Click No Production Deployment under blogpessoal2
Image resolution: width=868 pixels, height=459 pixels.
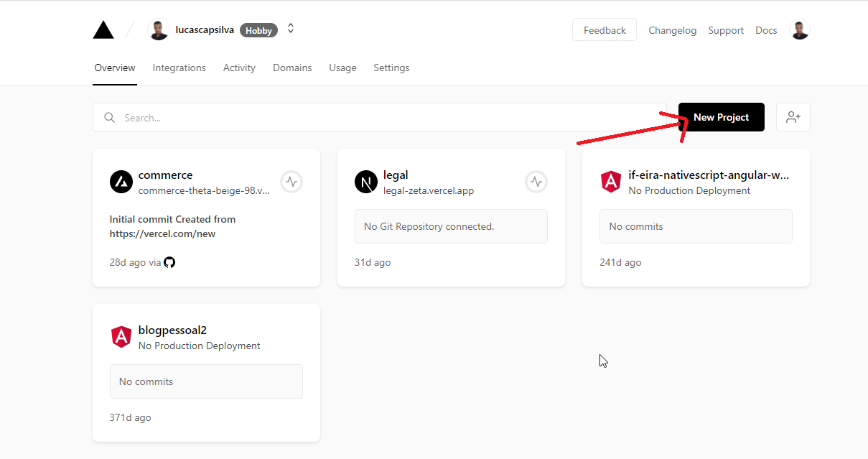tap(199, 346)
